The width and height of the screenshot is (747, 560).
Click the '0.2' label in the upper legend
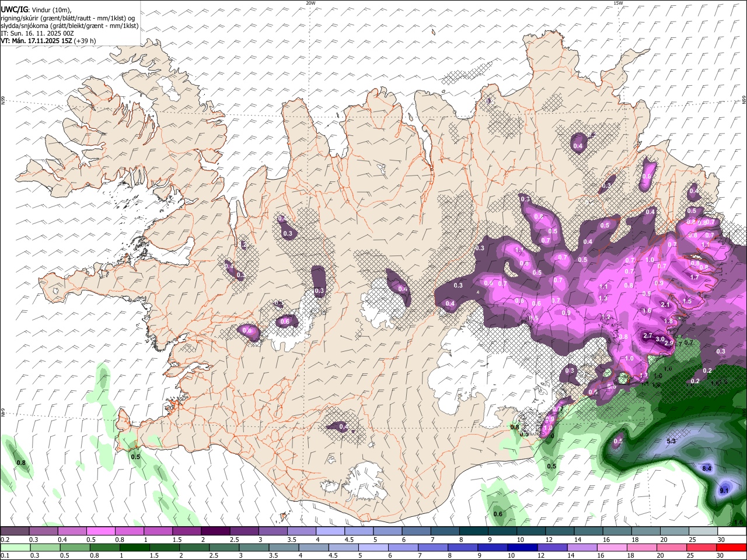(x=5, y=540)
